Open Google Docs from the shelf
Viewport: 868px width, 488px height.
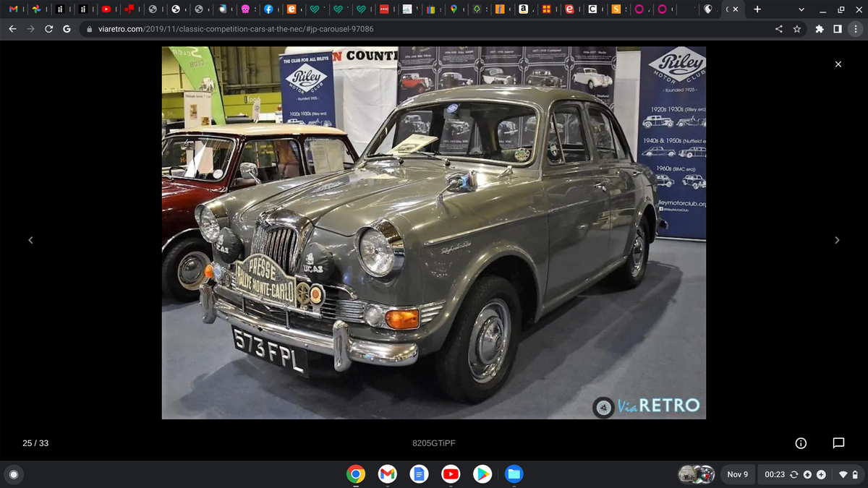tap(419, 474)
